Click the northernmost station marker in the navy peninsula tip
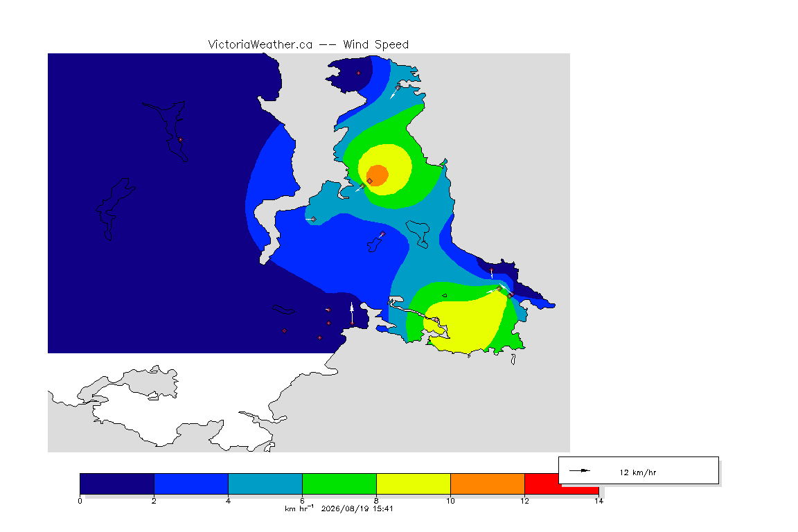 pos(358,73)
